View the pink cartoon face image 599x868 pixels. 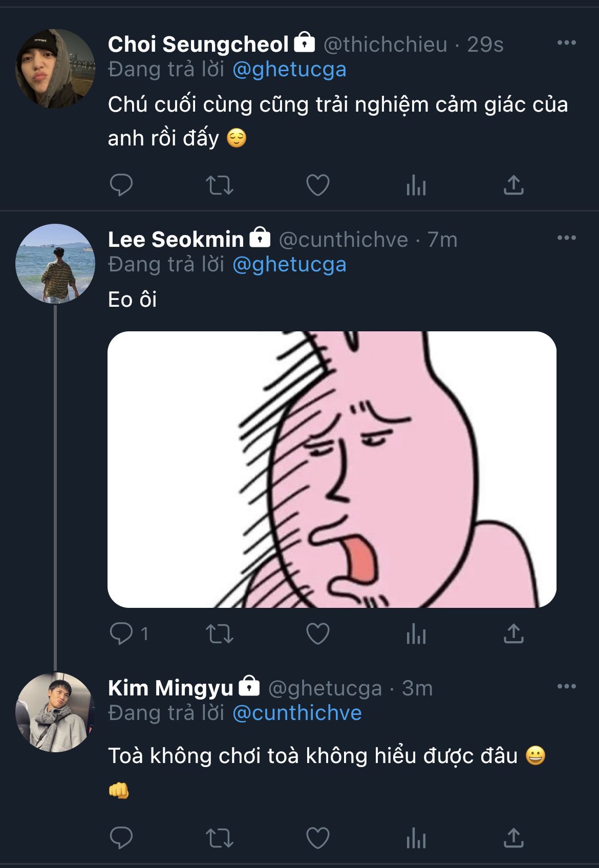click(x=332, y=470)
